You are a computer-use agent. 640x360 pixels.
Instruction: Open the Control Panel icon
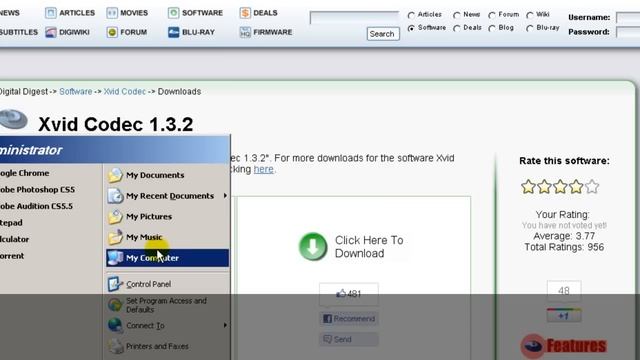point(115,284)
